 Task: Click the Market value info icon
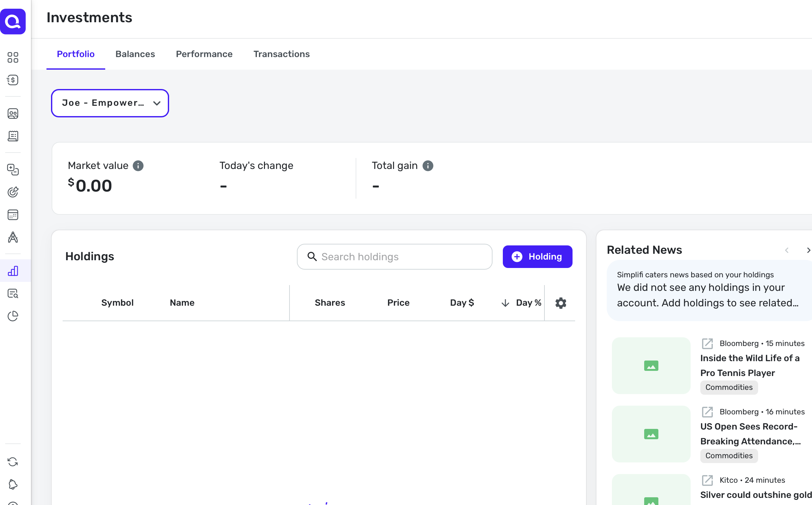(x=138, y=166)
